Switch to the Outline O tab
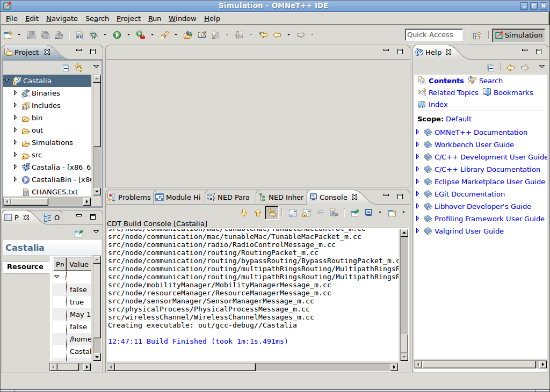550x392 pixels. point(52,217)
